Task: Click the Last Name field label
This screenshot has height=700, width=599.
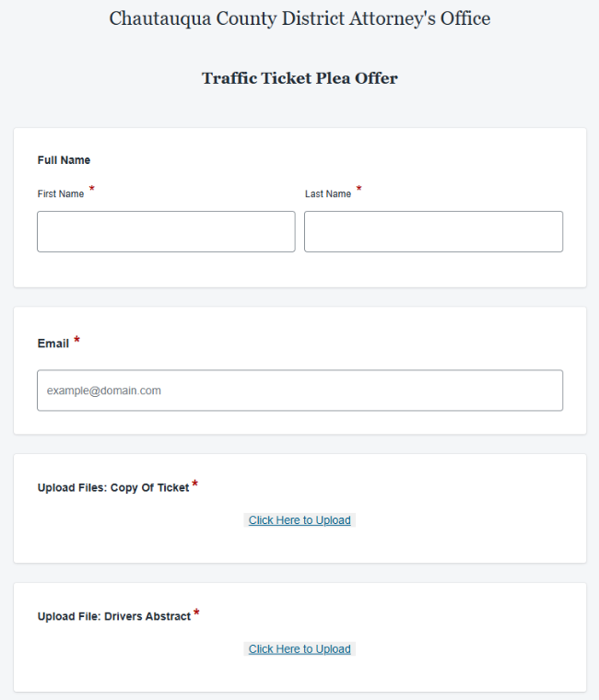Action: [x=328, y=193]
